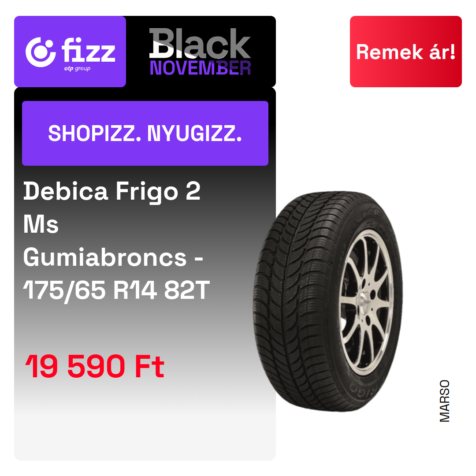Click the Gumiabroncs word in title
This screenshot has width=476, height=476.
coord(105,257)
